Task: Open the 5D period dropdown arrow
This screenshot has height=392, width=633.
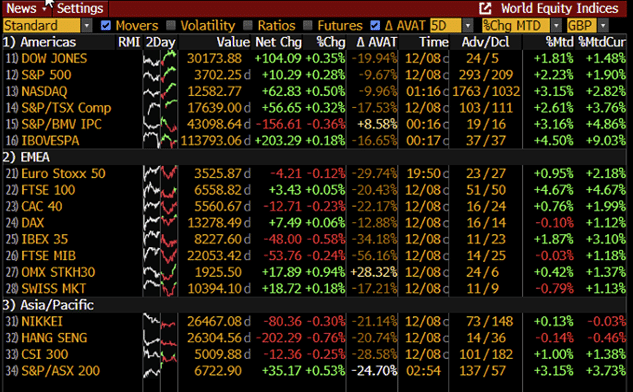Action: tap(467, 25)
